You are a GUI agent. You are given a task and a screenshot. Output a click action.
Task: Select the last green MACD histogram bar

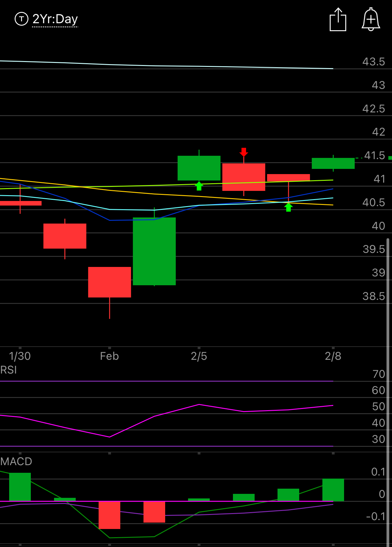click(x=333, y=490)
